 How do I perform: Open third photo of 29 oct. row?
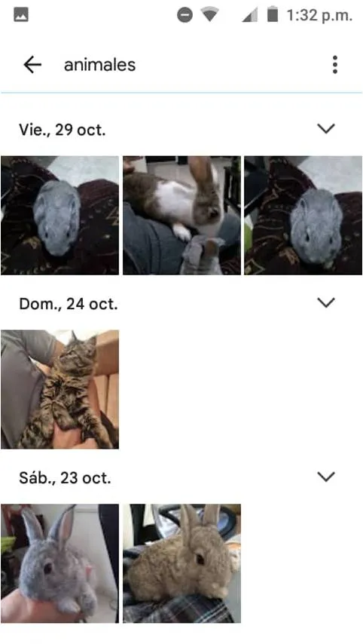[303, 215]
